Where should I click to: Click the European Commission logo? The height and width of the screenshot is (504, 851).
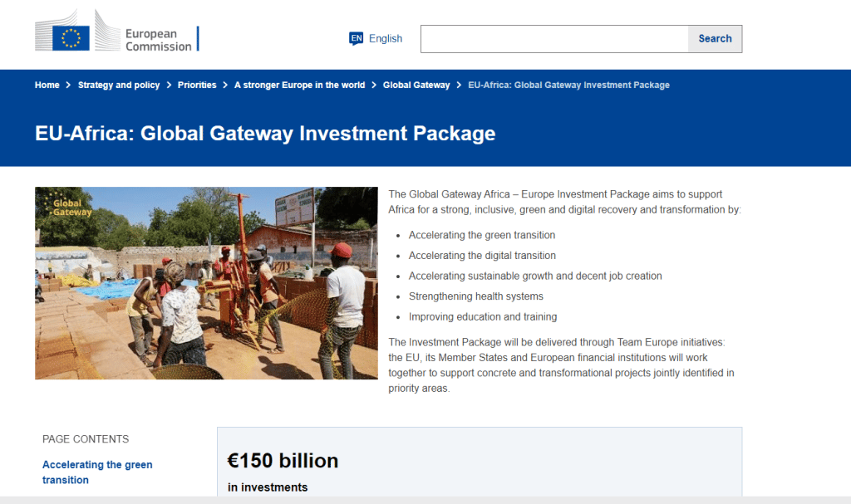pos(116,32)
